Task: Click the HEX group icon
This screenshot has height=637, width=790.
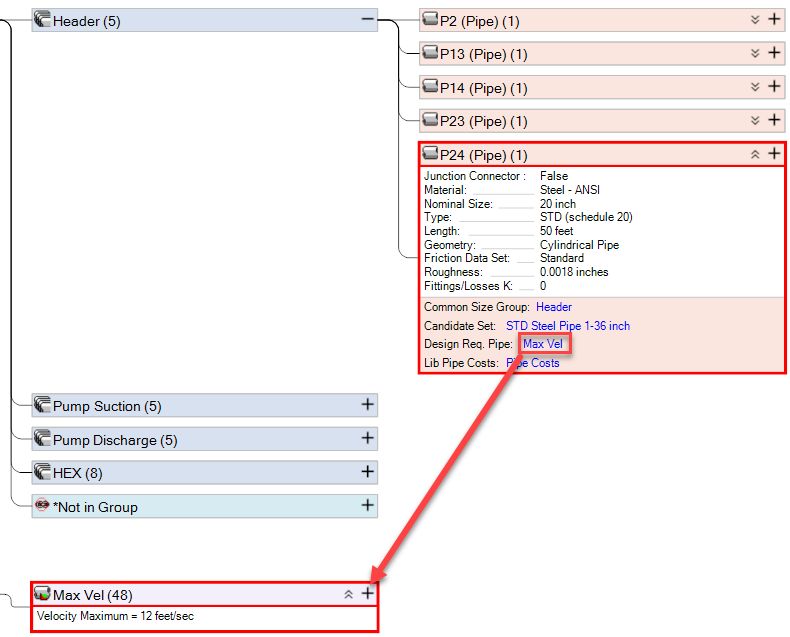Action: (42, 471)
